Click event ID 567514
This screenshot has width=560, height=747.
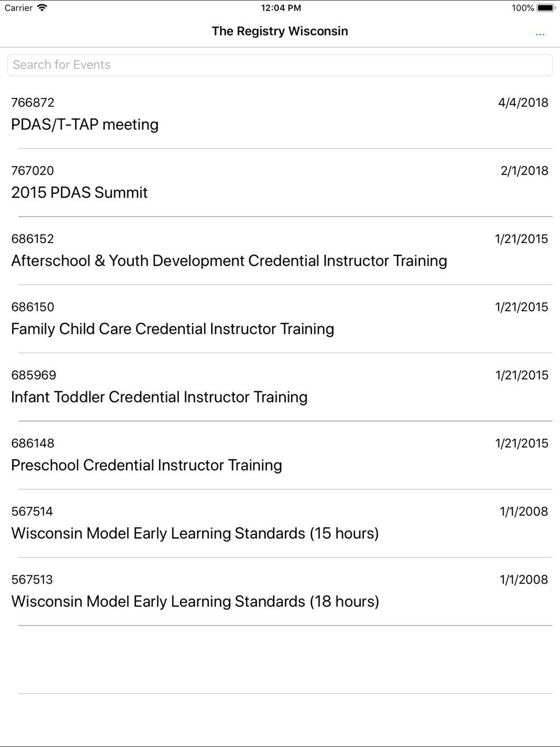[32, 511]
